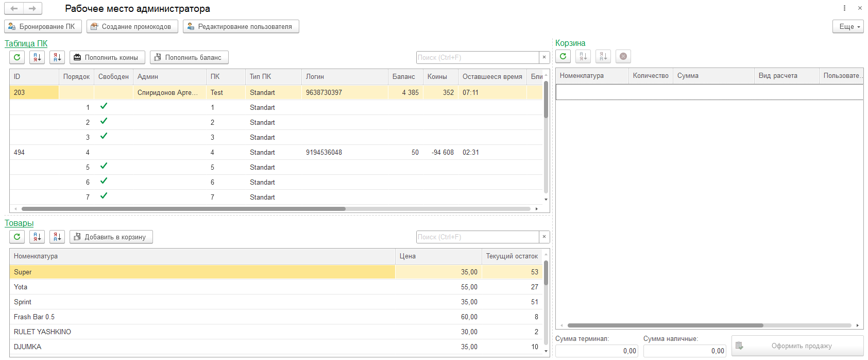Sort Таблица ПК in ascending order

tap(37, 57)
